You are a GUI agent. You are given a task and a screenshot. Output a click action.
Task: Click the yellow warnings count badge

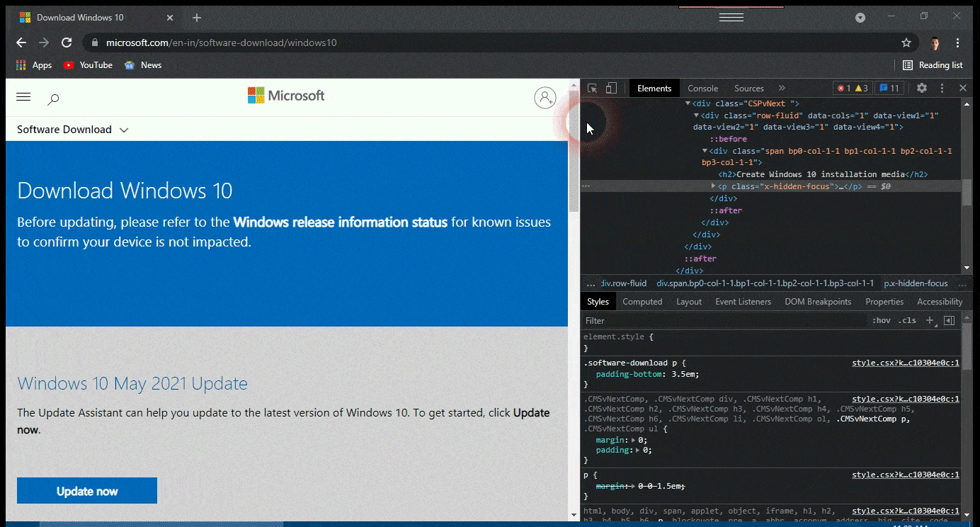click(862, 89)
